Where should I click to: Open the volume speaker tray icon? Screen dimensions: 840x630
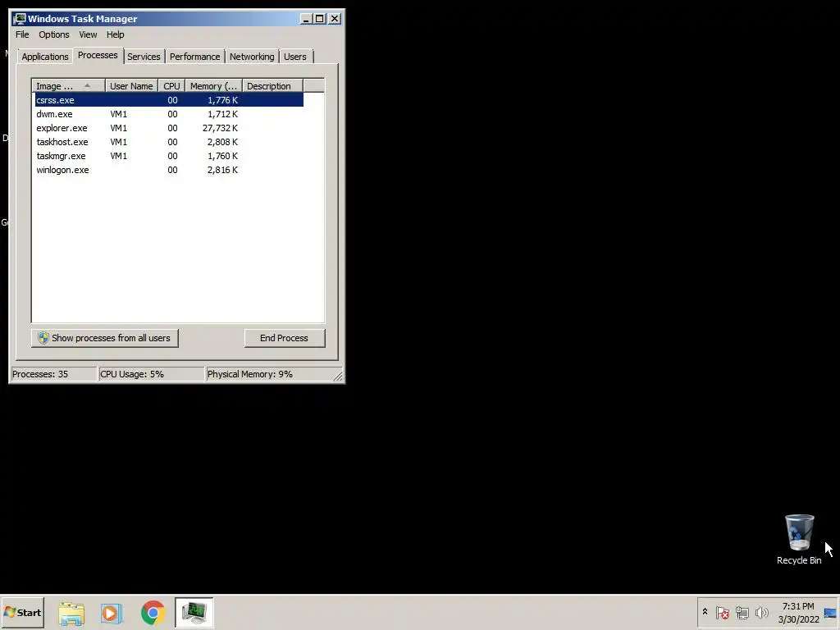click(x=761, y=612)
